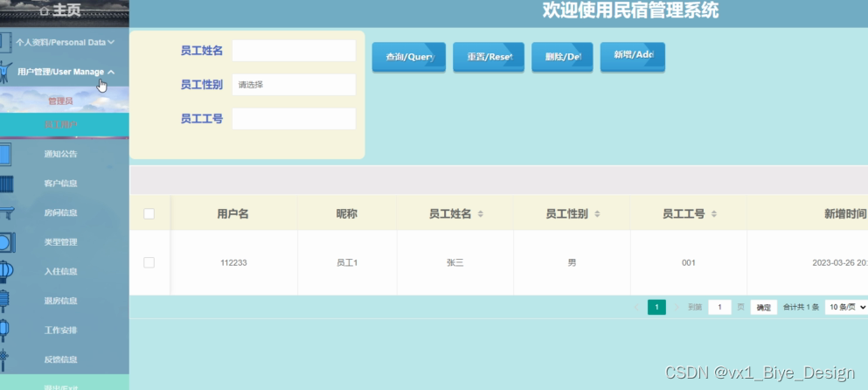The image size is (868, 390).
Task: Click username cell 112233
Action: tap(233, 262)
